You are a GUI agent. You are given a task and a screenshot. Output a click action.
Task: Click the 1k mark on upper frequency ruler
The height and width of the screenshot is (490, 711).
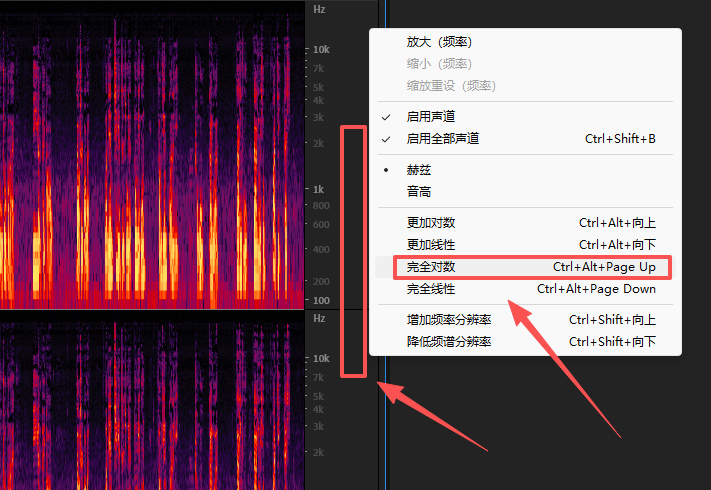(x=319, y=189)
